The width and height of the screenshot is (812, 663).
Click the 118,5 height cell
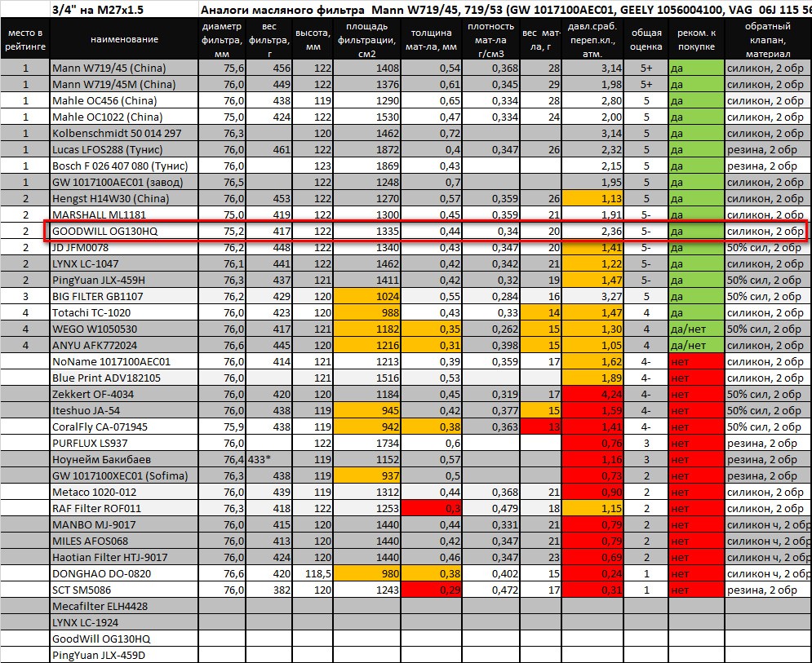[313, 573]
